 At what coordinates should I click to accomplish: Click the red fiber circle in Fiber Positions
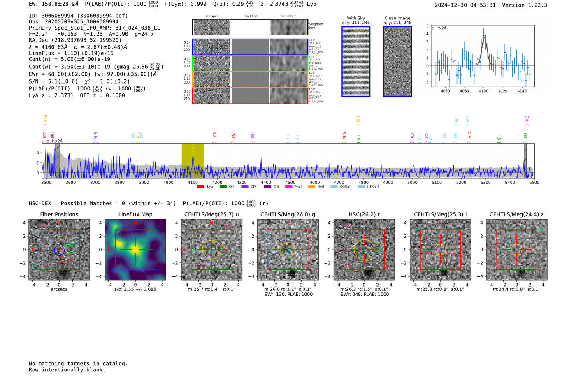(65, 258)
